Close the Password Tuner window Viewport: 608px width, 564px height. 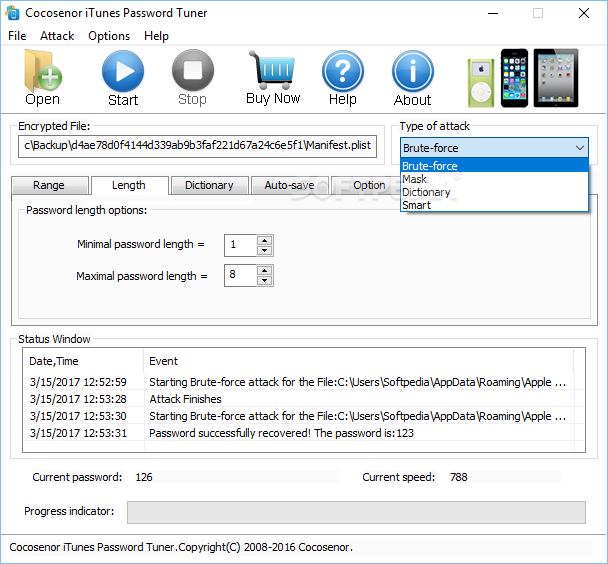click(x=584, y=13)
